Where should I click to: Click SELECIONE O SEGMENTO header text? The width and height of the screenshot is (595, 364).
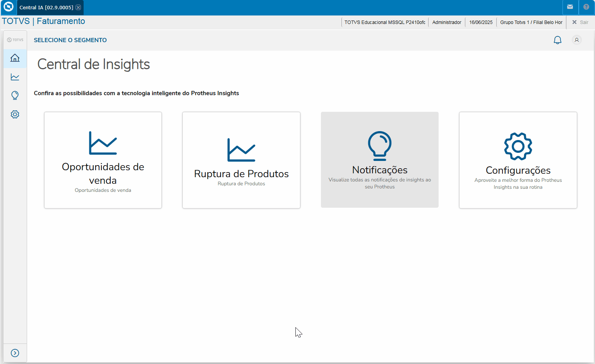tap(70, 40)
